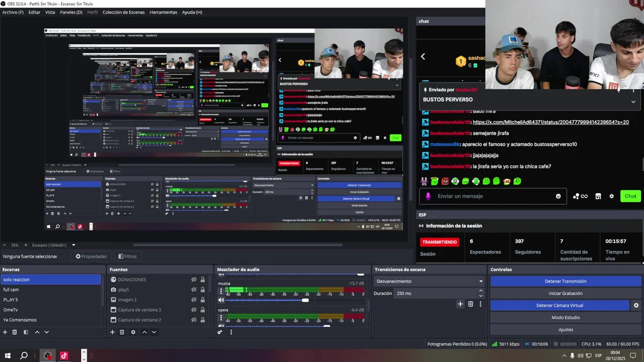The image size is (644, 362).
Task: Show Captura de ventana 3 source
Action: [194, 310]
